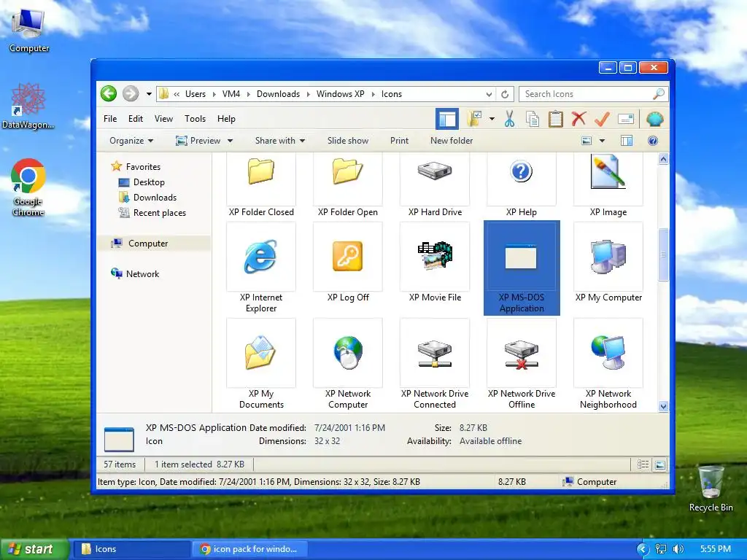Select XP Network Drive Offline icon file

click(x=521, y=365)
